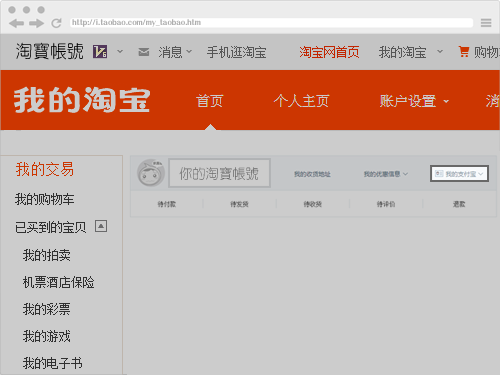The image size is (500, 375).
Task: Click the envelope icon beside 消息
Action: (144, 52)
